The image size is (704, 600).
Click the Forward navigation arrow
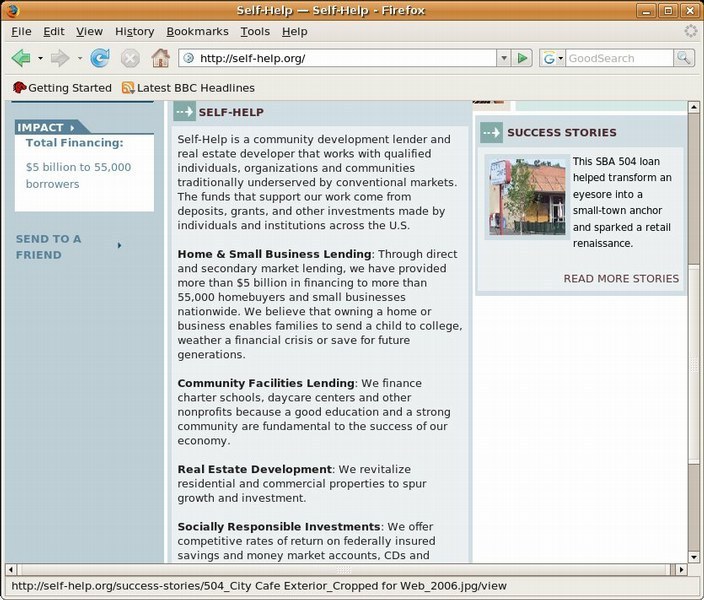click(60, 58)
